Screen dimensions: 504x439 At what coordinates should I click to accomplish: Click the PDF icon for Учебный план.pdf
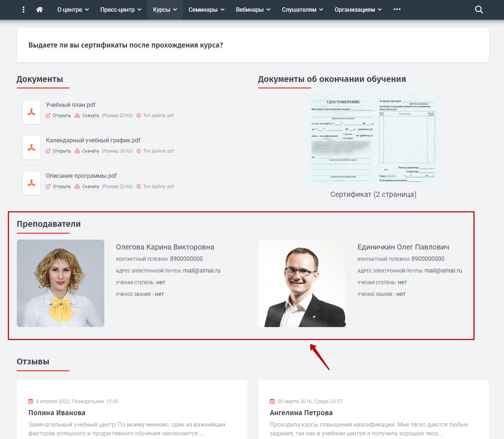pyautogui.click(x=31, y=112)
